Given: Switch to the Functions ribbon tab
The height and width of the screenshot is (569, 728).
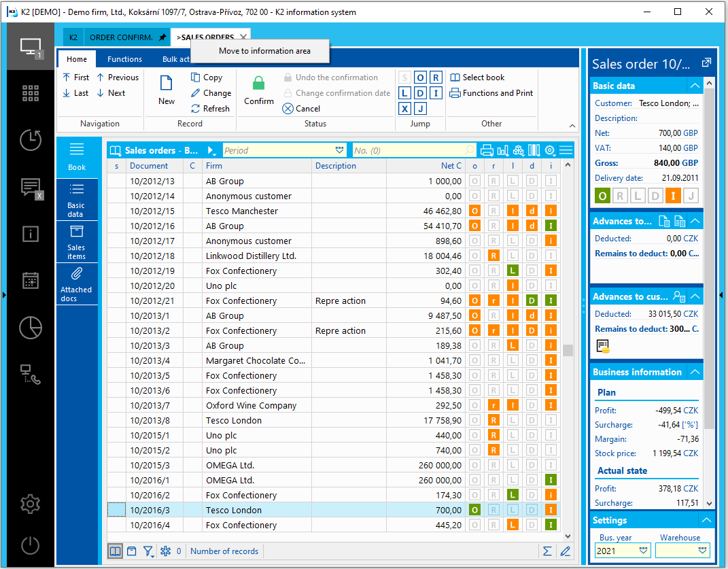Looking at the screenshot, I should [124, 59].
